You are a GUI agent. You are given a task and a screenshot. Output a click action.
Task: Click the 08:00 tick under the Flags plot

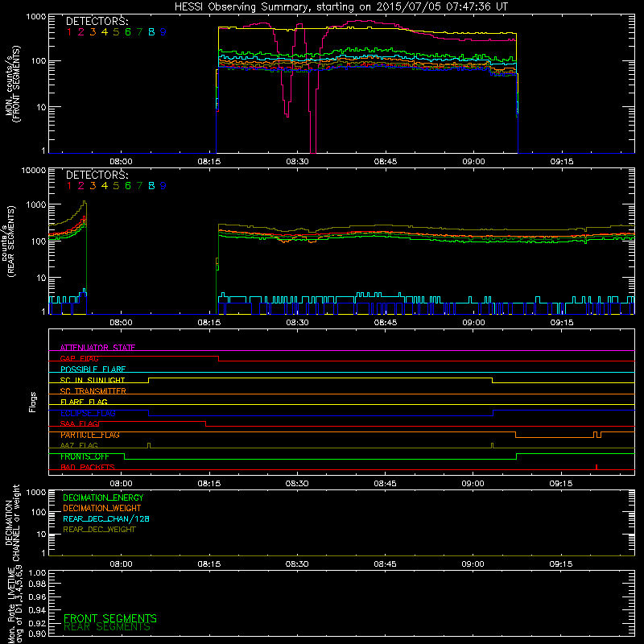point(121,484)
